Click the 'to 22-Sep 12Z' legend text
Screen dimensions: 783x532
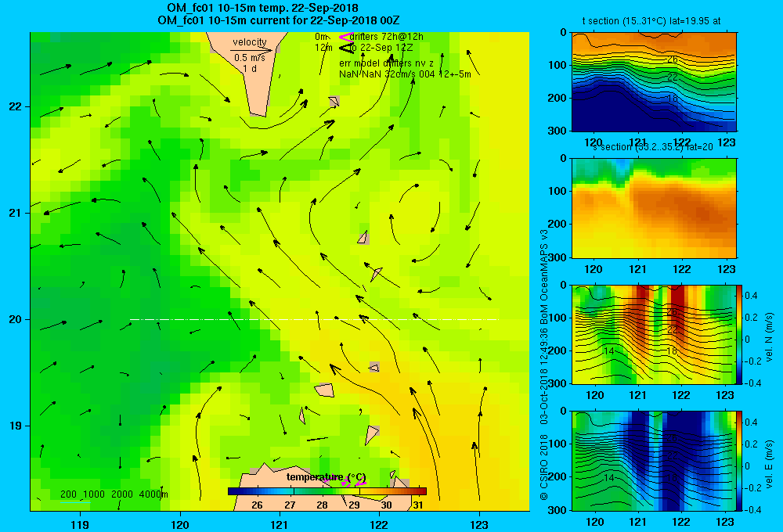coord(381,48)
